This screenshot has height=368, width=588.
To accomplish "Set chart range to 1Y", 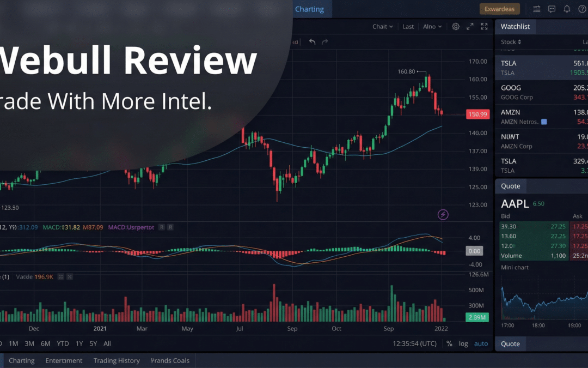I will click(79, 343).
